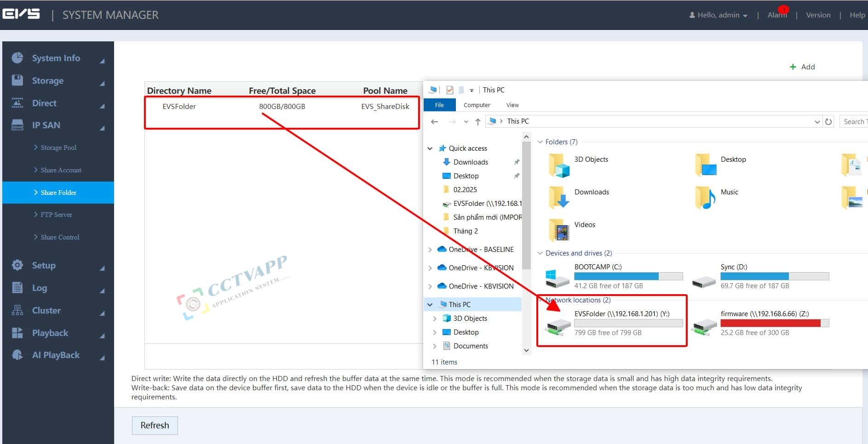Click the Cluster network icon
The image size is (868, 444).
point(17,310)
